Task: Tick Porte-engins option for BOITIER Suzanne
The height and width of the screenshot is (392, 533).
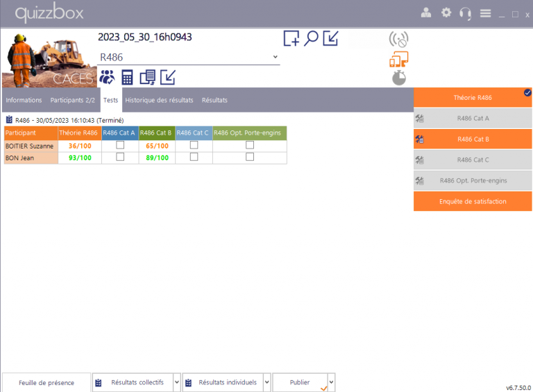Action: point(250,146)
